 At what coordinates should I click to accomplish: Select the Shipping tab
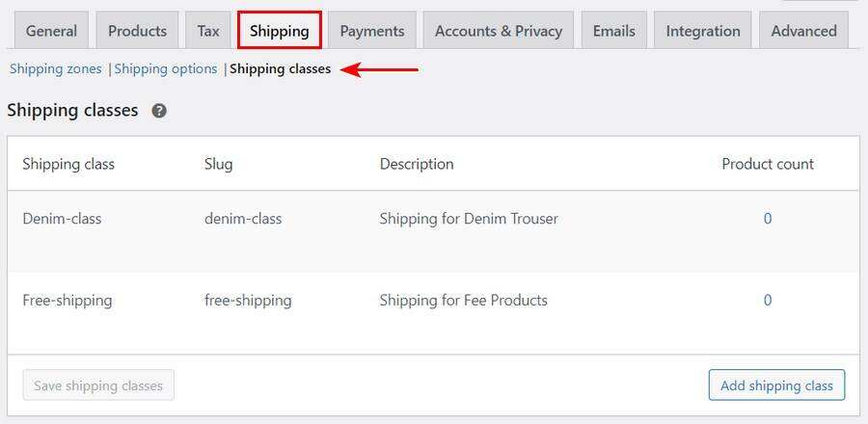(280, 31)
